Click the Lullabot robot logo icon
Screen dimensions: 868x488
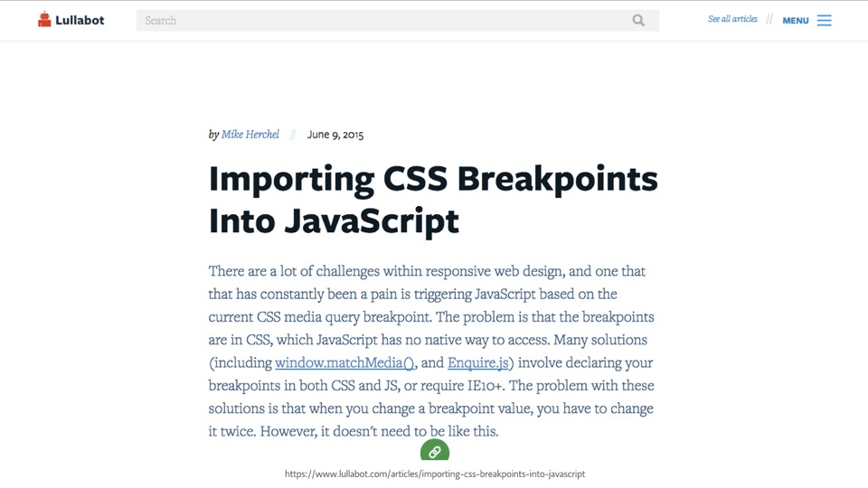(x=44, y=19)
